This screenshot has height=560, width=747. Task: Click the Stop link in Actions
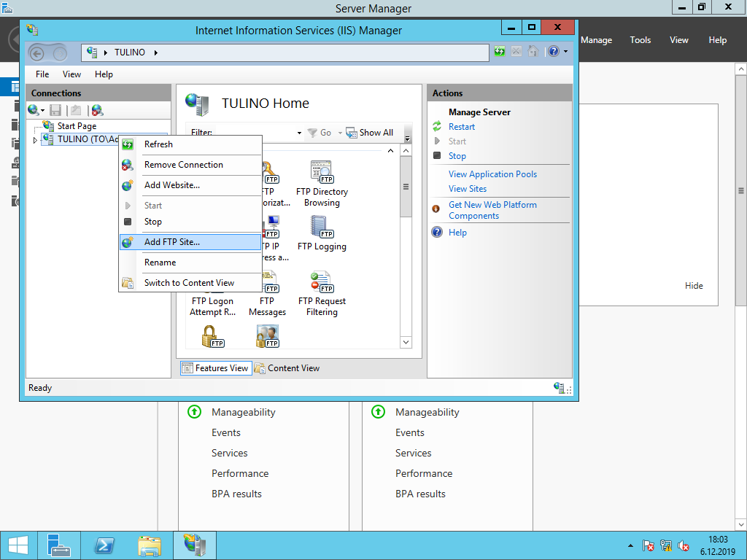click(x=457, y=156)
